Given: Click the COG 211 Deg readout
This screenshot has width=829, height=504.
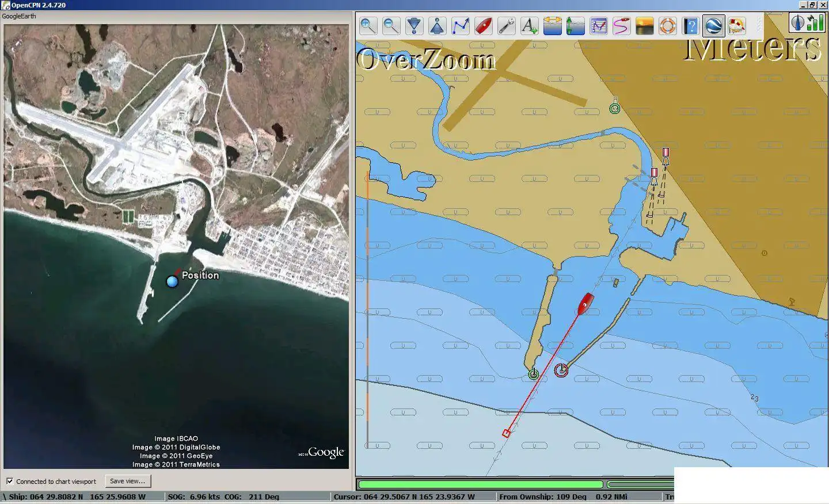Looking at the screenshot, I should 252,497.
